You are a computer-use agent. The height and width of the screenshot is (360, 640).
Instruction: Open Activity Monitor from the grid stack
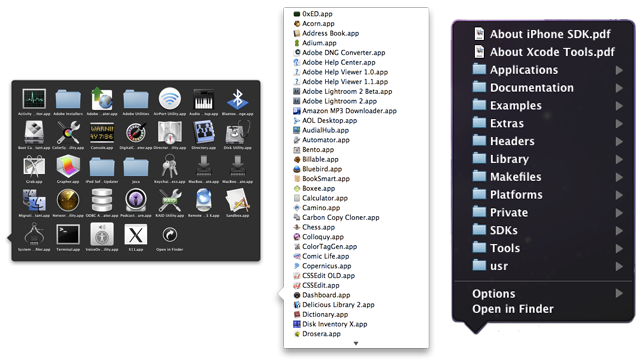[34, 99]
